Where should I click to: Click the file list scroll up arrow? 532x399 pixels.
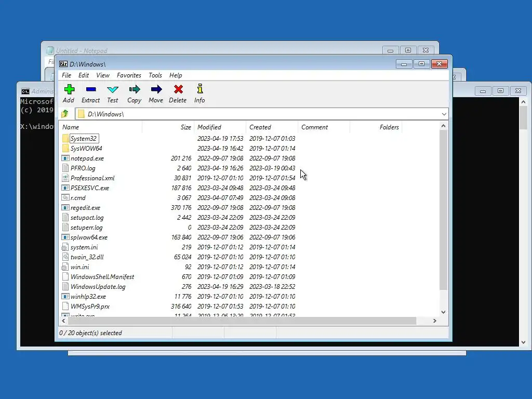[x=444, y=126]
